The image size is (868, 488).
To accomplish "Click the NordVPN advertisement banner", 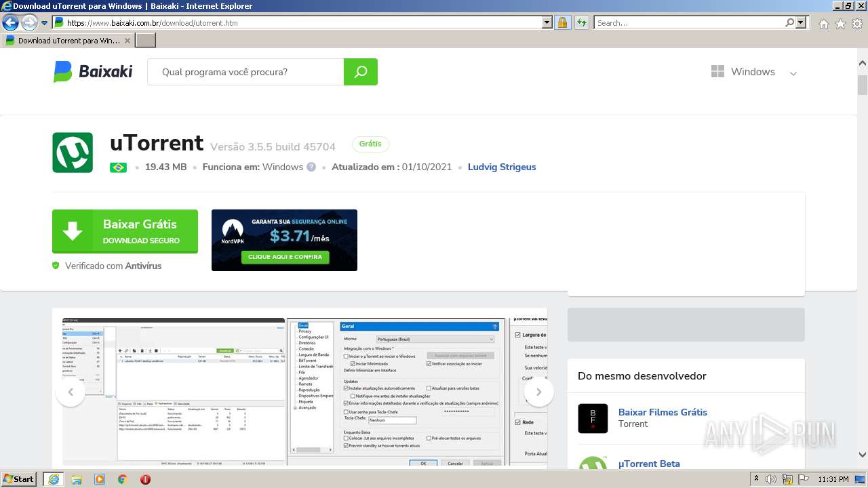I will [284, 240].
